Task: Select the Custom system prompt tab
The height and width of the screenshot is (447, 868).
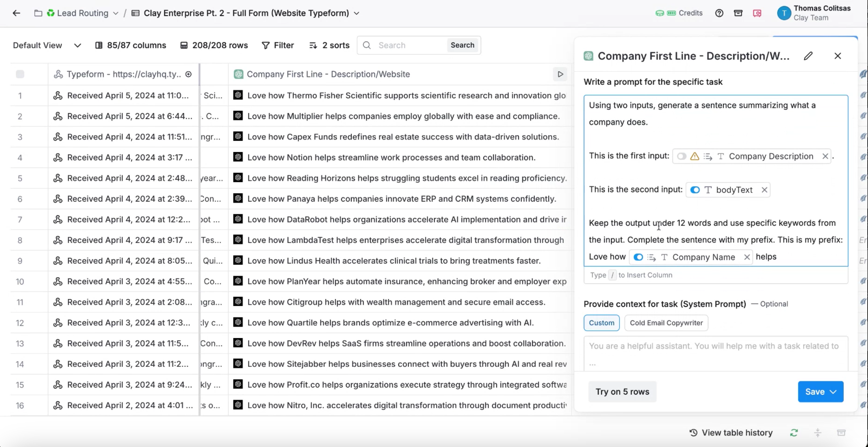Action: pos(602,323)
